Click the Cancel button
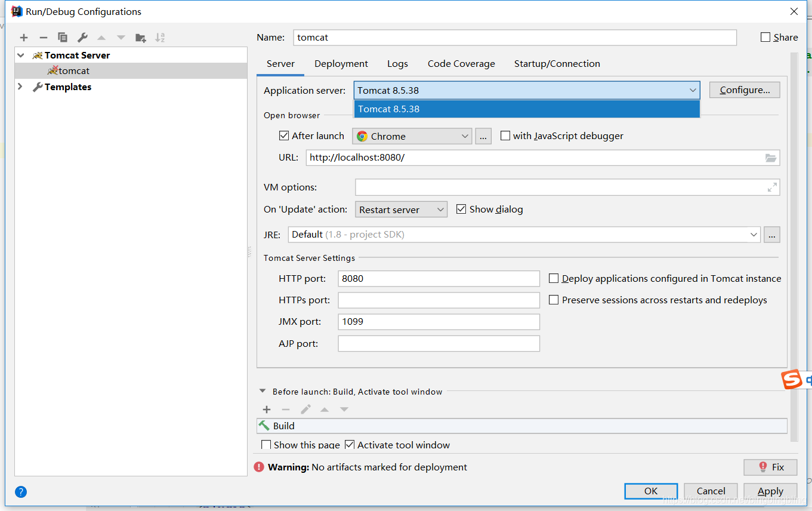 point(711,491)
